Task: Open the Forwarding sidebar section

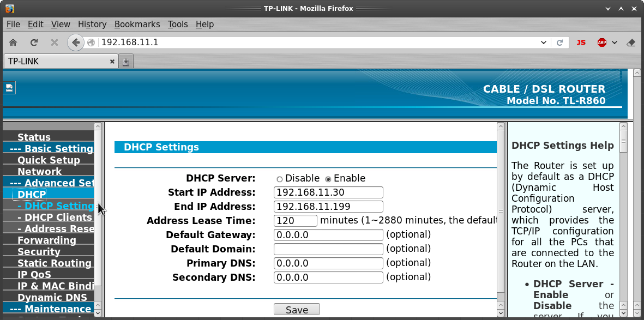Action: click(x=47, y=240)
